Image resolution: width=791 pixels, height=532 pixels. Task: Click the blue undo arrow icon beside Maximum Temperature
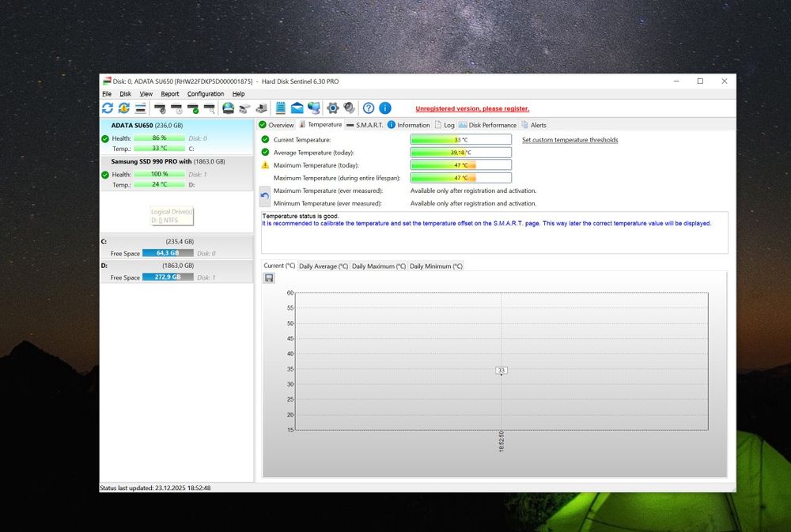click(x=265, y=196)
